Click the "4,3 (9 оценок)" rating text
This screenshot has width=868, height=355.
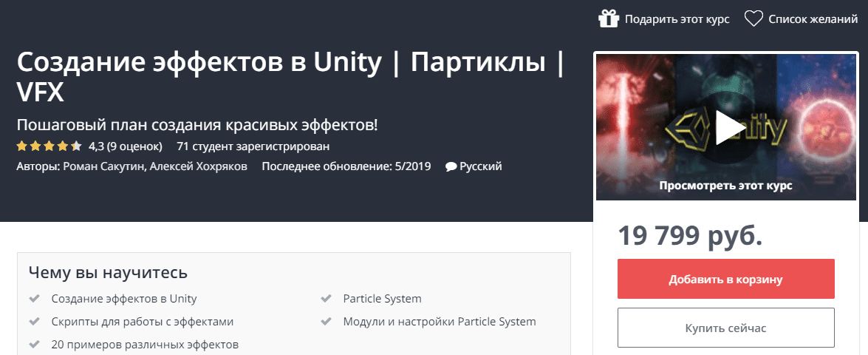coord(125,146)
